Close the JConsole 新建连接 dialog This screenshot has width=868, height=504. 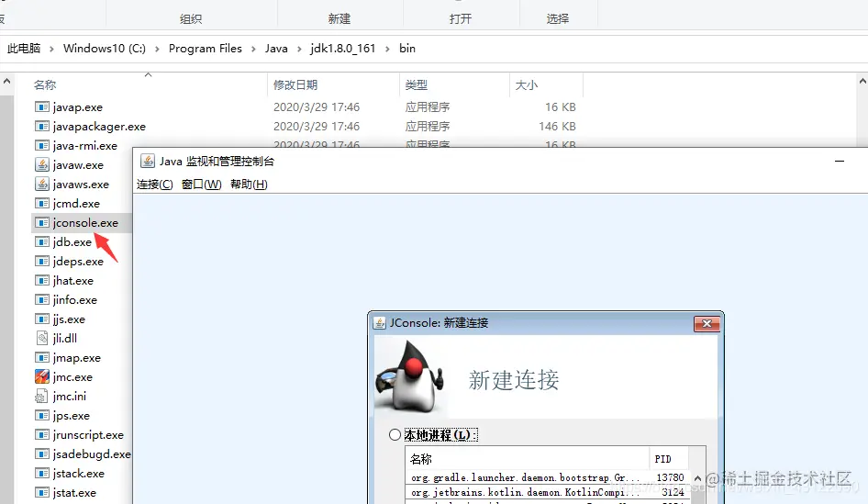(x=707, y=323)
